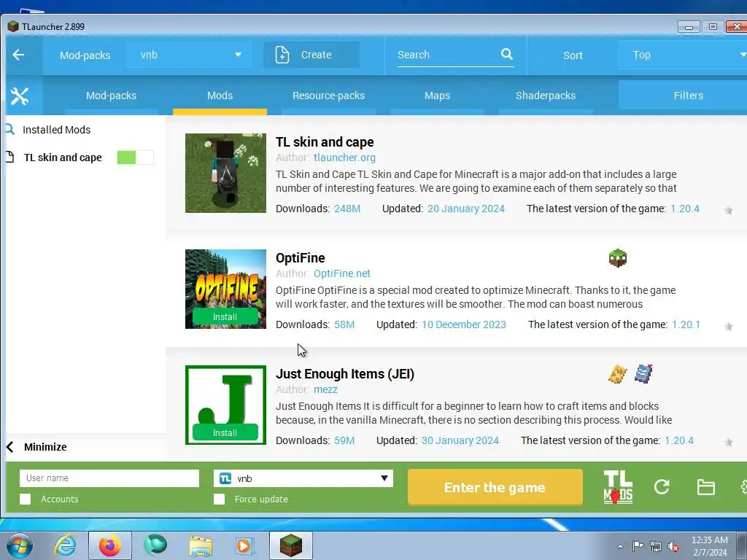Install Just Enough Items mod
This screenshot has height=560, width=747.
tap(225, 433)
